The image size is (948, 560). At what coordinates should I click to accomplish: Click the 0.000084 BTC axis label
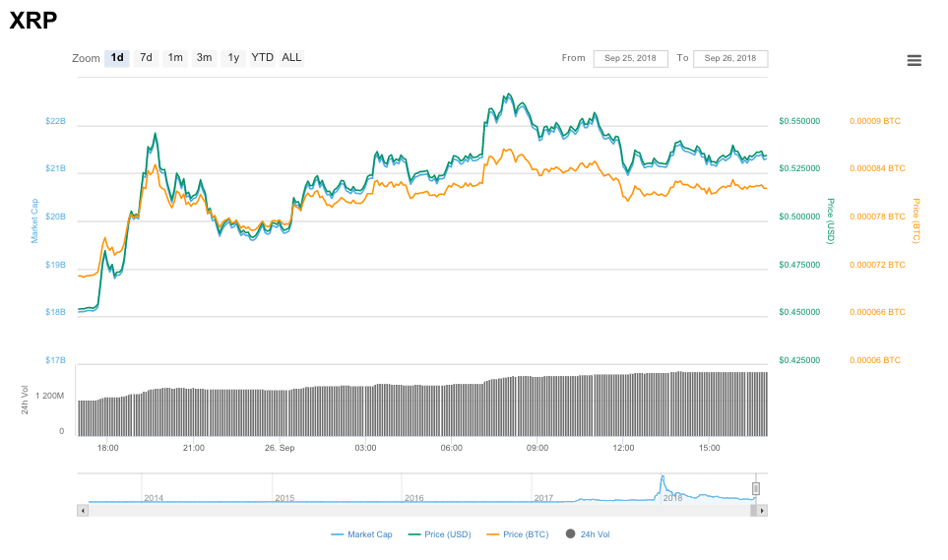pyautogui.click(x=877, y=168)
